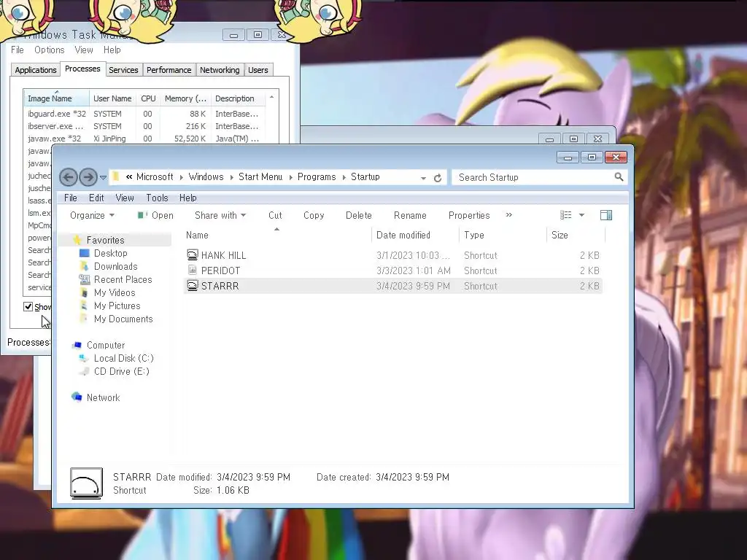The width and height of the screenshot is (747, 560).
Task: Expand the Organize dropdown
Action: click(92, 215)
